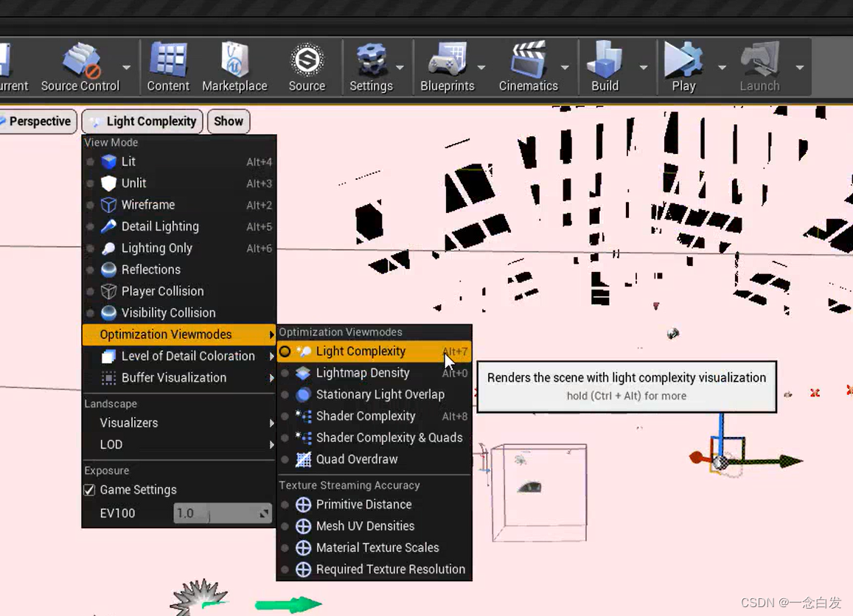Click the Mesh UV Densities icon

point(303,526)
